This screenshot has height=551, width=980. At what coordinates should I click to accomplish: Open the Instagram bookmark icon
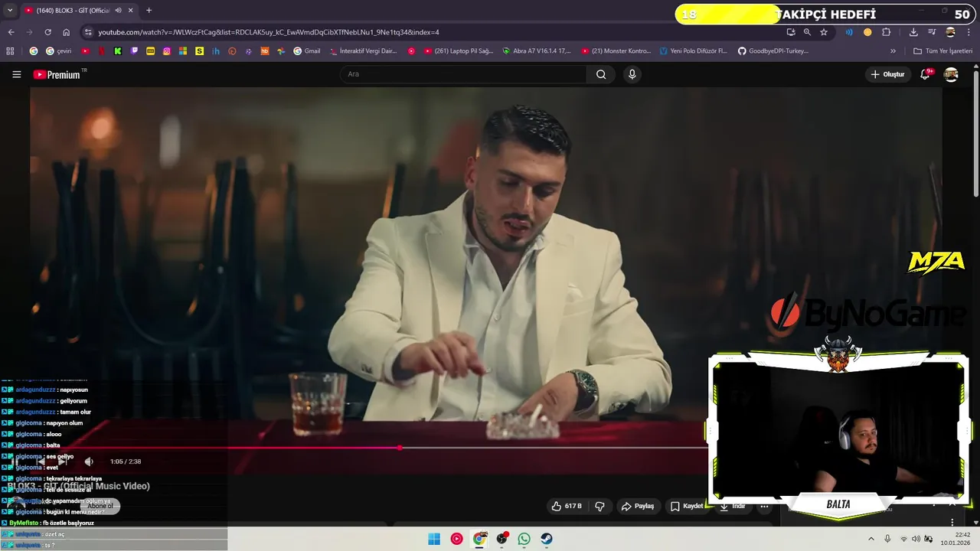(166, 51)
